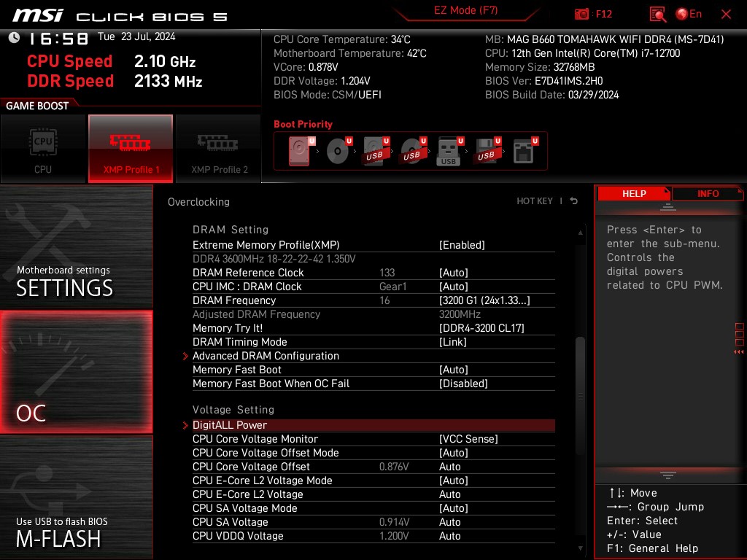Image resolution: width=747 pixels, height=560 pixels.
Task: Click the GAME BOOST label
Action: [37, 106]
